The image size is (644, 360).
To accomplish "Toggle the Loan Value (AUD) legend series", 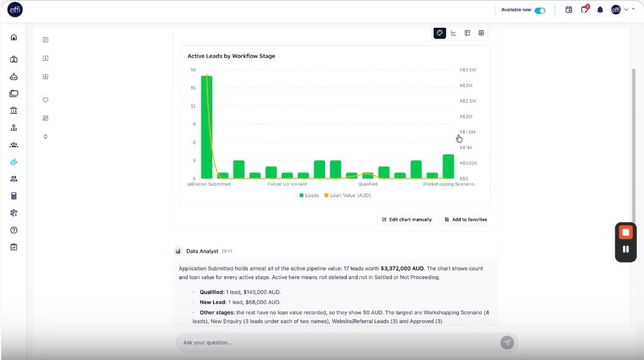I will [347, 195].
